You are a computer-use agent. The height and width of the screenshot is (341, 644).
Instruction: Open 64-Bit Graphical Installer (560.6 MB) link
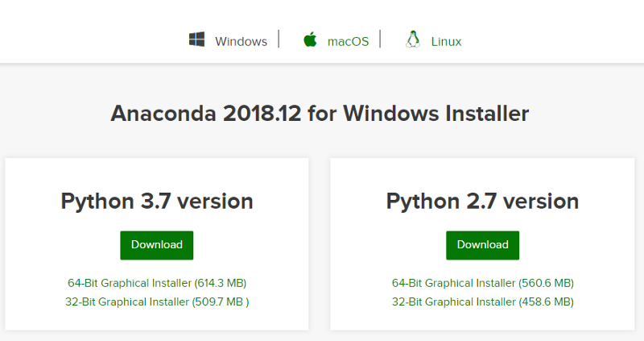[x=482, y=283]
